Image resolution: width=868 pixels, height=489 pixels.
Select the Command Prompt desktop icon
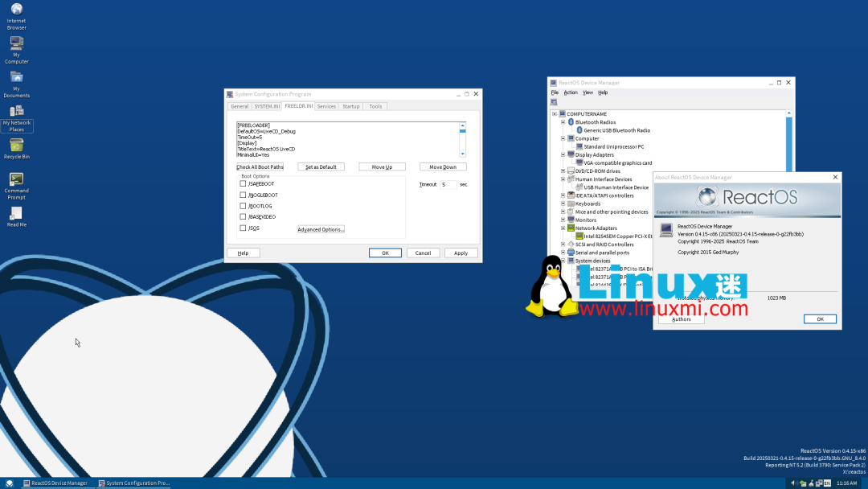point(17,186)
